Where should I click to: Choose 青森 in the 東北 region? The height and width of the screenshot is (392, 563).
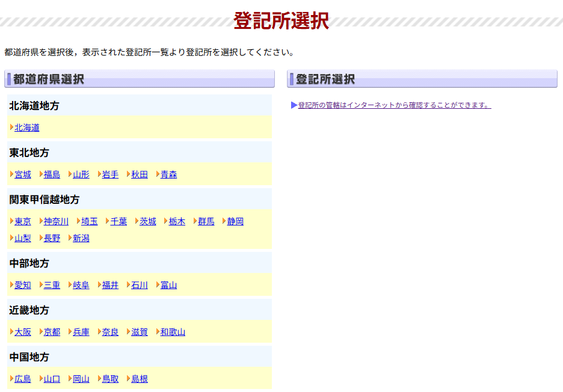[x=168, y=174]
